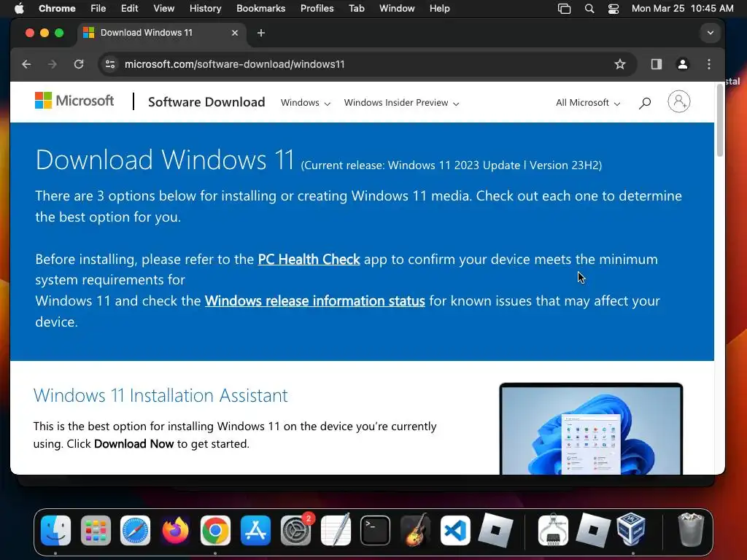Go back to the previous page
747x560 pixels.
point(26,64)
